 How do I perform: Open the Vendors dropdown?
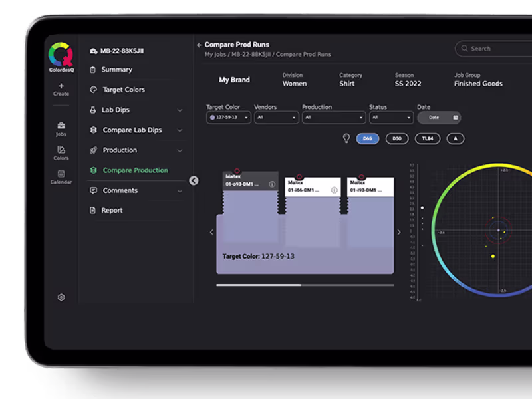(276, 118)
